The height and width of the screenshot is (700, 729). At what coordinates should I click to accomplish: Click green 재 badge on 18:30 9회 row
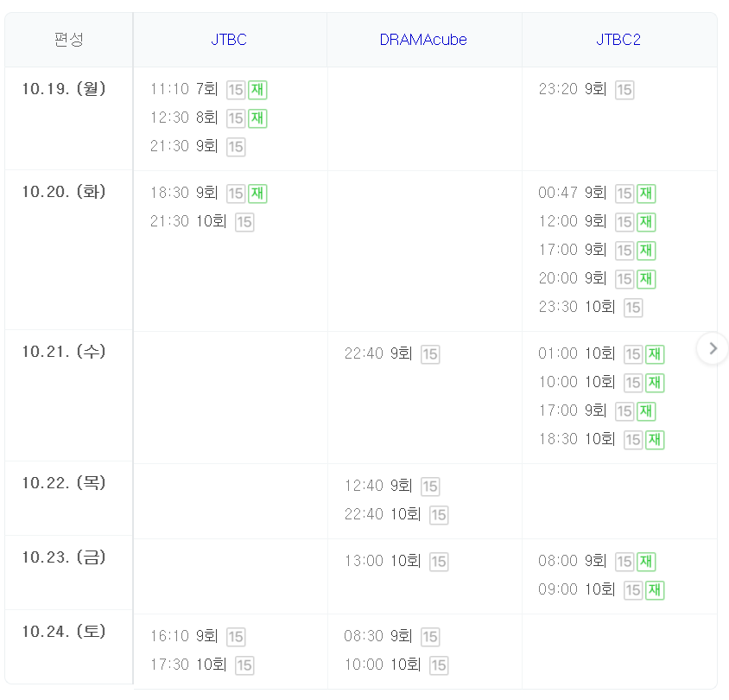[x=257, y=193]
